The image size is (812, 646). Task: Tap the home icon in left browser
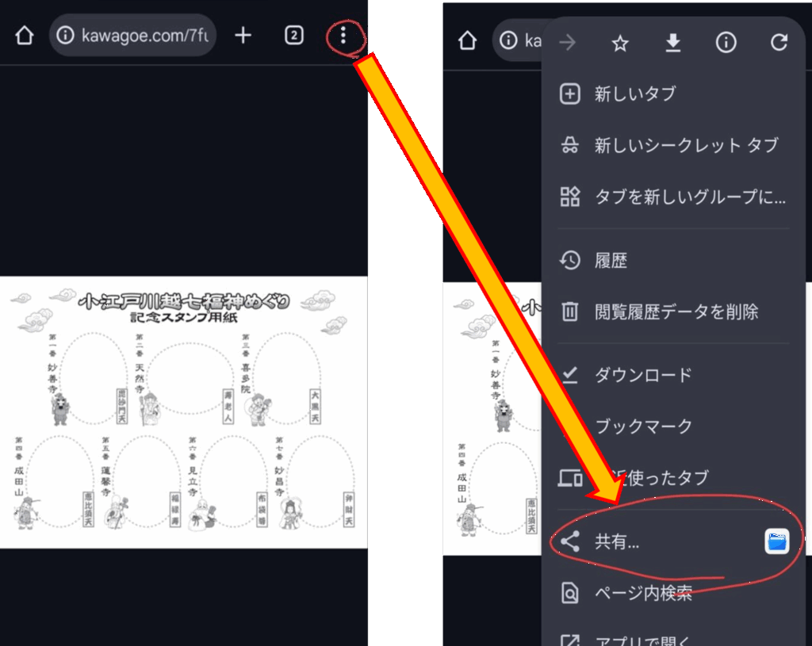pyautogui.click(x=25, y=36)
